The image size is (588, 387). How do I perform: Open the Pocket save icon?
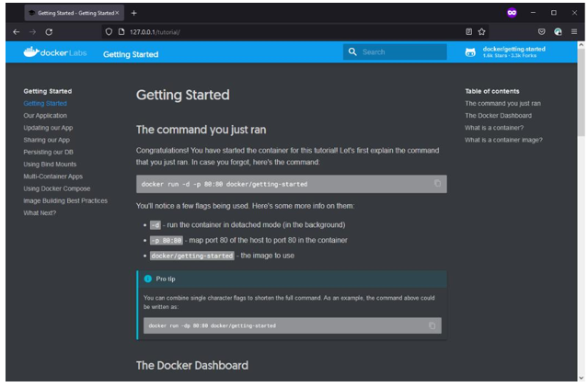coord(541,32)
